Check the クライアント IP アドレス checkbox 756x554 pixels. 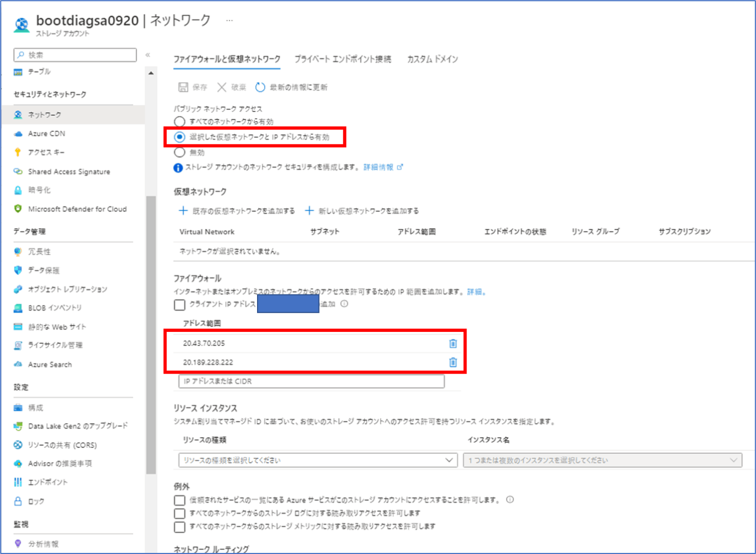tap(180, 304)
